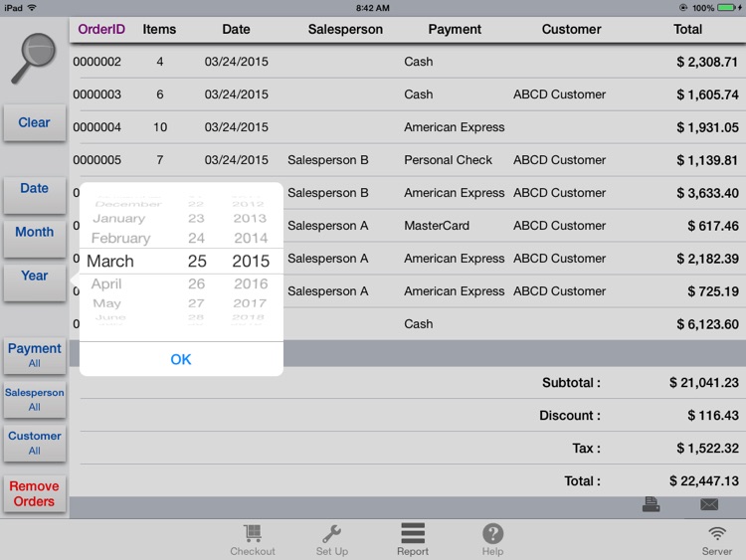Select February in month picker
The image size is (746, 560).
tap(120, 238)
